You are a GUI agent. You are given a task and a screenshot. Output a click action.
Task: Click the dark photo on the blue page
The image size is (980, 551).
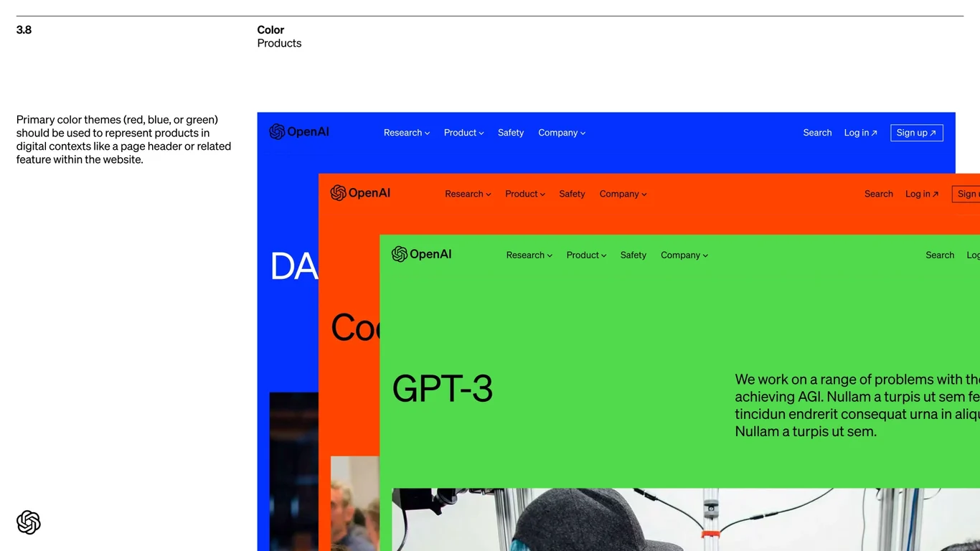click(294, 471)
